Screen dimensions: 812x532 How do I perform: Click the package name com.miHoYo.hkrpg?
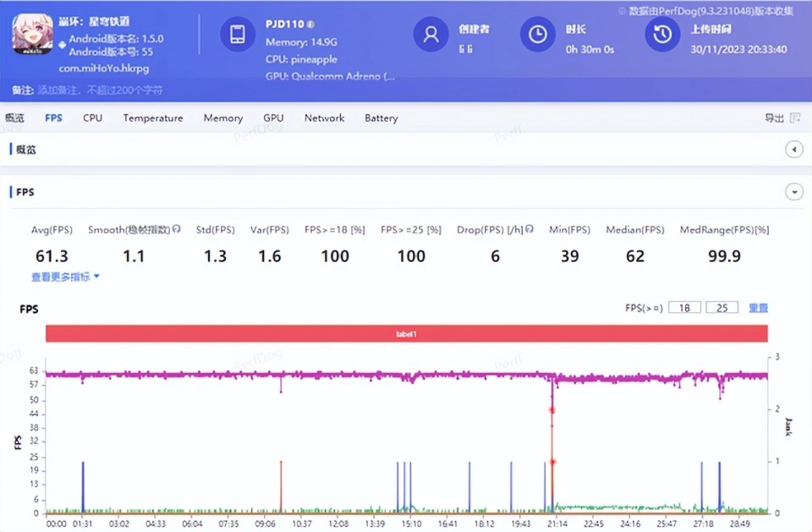coord(103,69)
